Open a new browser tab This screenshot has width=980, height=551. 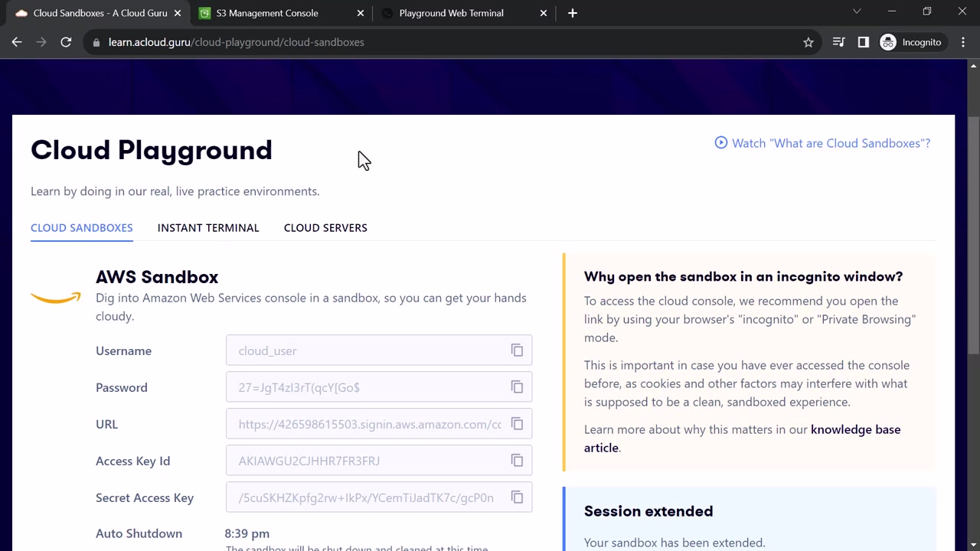[x=573, y=13]
